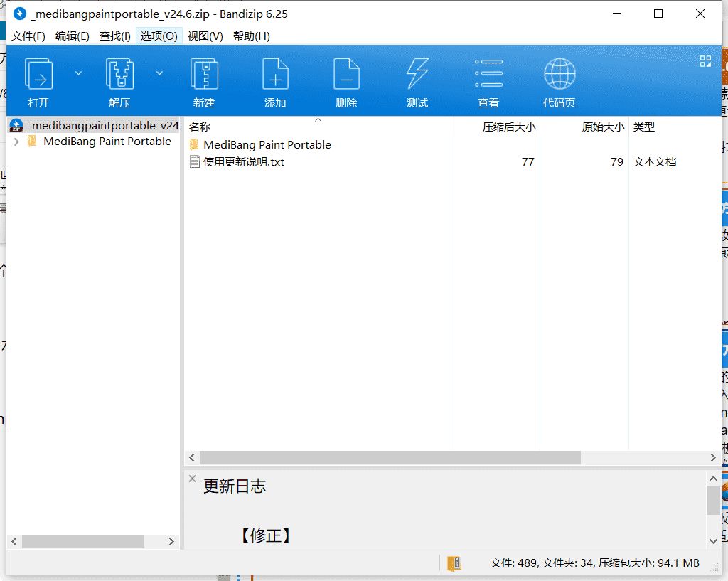Screen dimensions: 728x581
Task: Click the compressed size value 77
Action: [528, 161]
